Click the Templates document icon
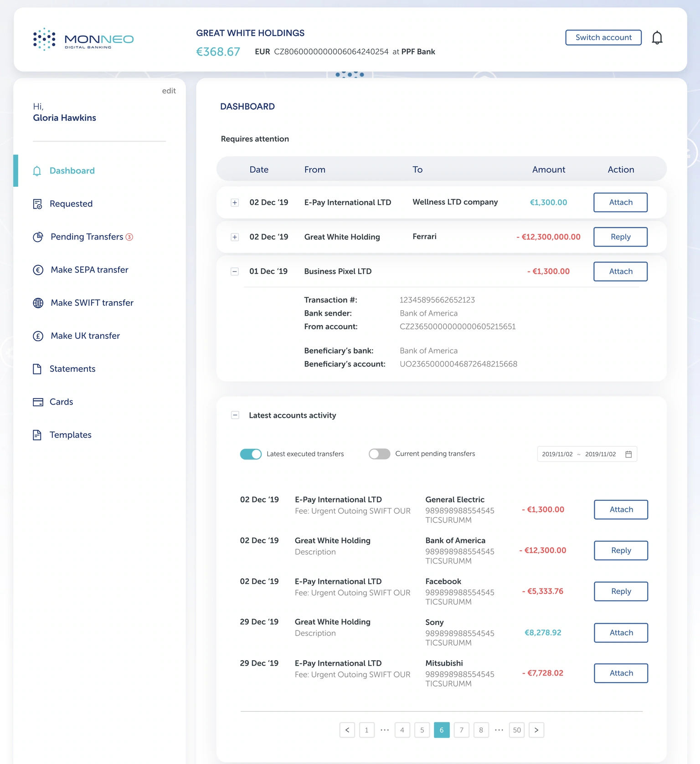The image size is (700, 764). [x=37, y=435]
